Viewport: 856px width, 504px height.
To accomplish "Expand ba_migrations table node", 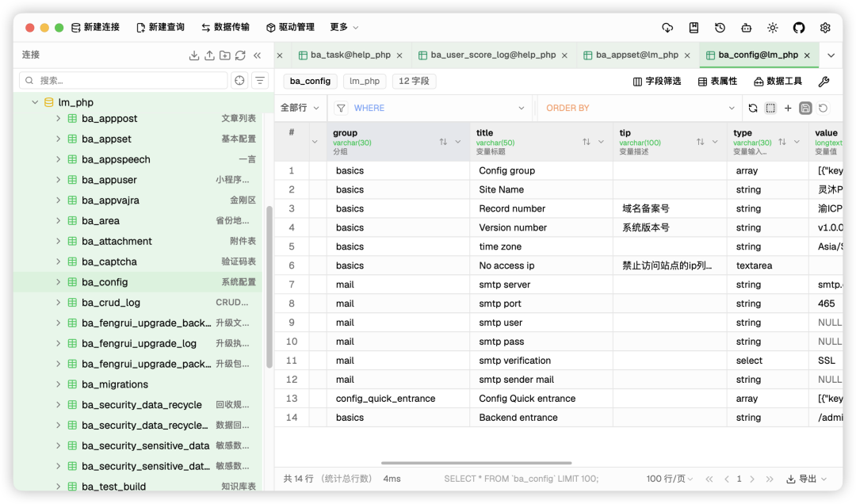I will 58,384.
